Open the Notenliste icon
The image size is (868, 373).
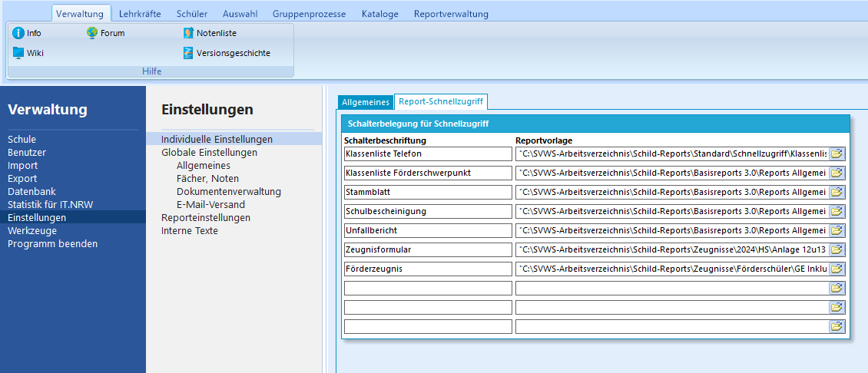pos(188,33)
